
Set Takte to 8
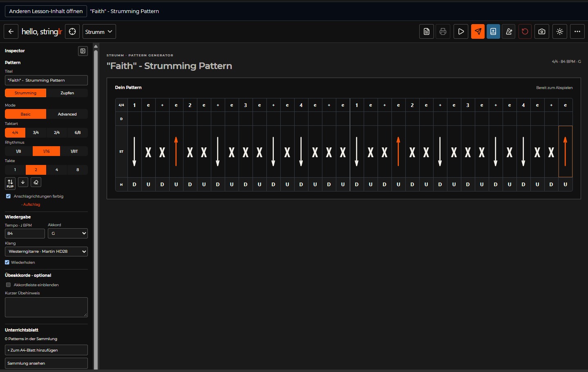[78, 169]
